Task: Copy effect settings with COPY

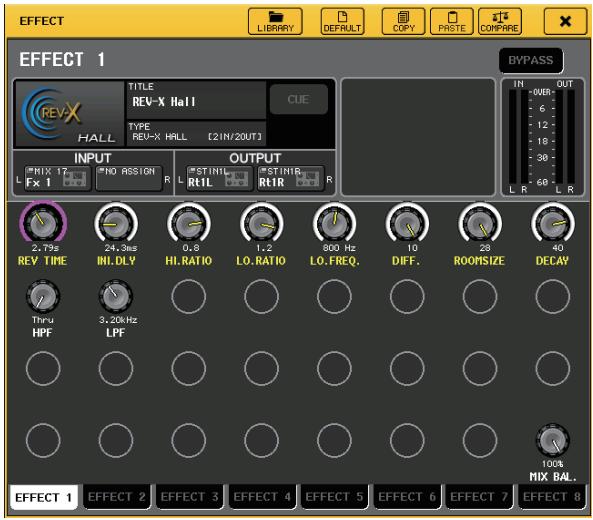Action: point(403,22)
